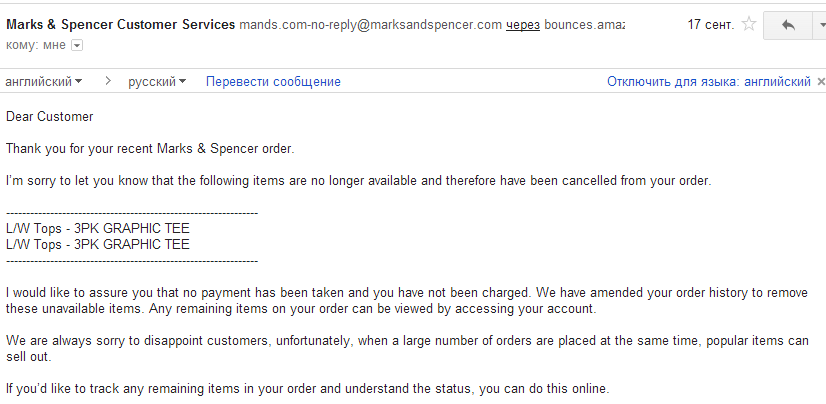Click the arrow between the two languages

[107, 81]
